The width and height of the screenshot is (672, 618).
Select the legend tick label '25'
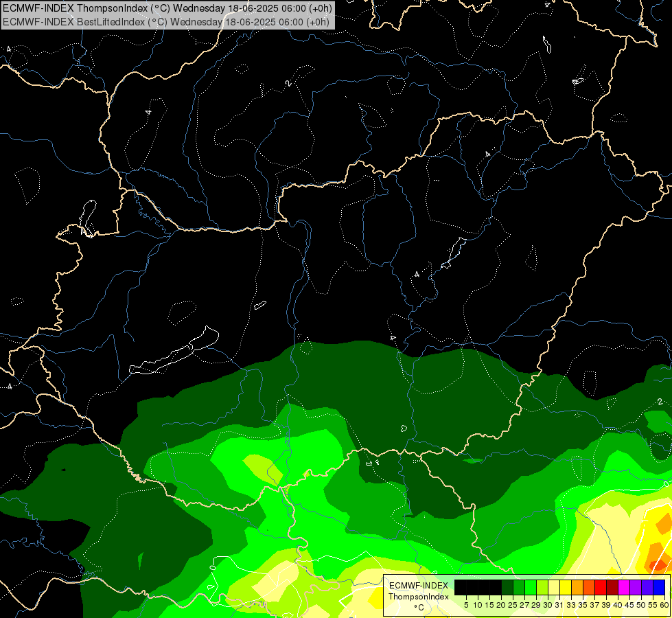[x=513, y=605]
